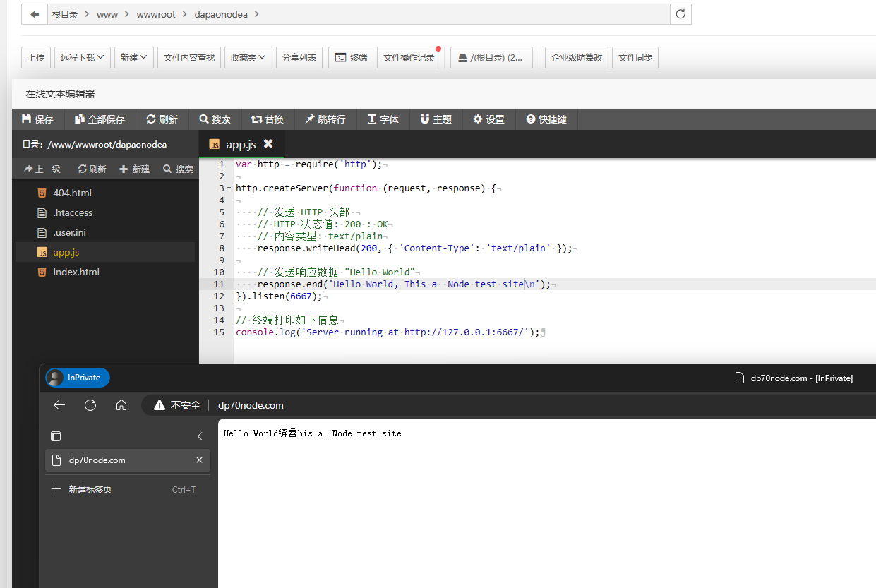The height and width of the screenshot is (588, 876).
Task: Open 快捷键 shortcuts help in the editor
Action: (546, 119)
